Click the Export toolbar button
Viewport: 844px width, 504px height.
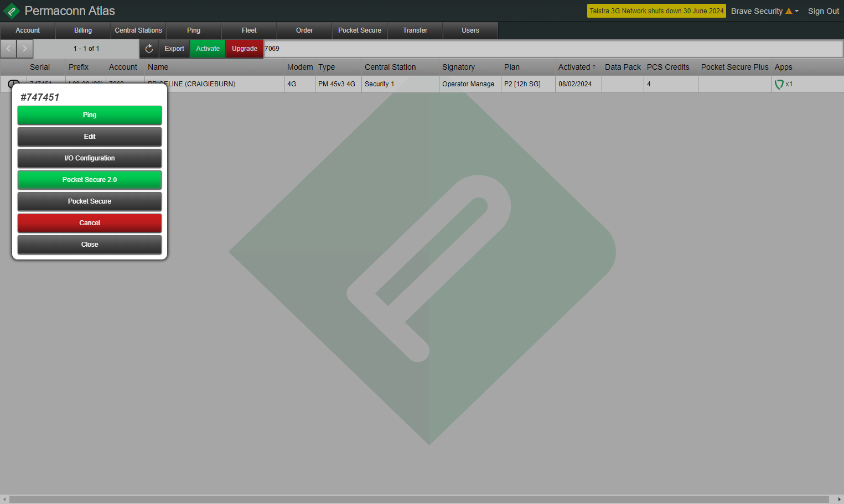[174, 49]
